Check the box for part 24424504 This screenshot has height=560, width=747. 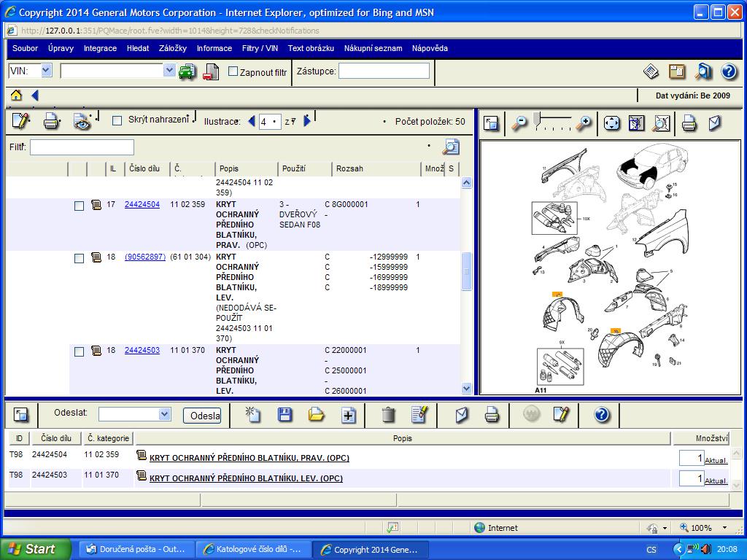point(80,206)
